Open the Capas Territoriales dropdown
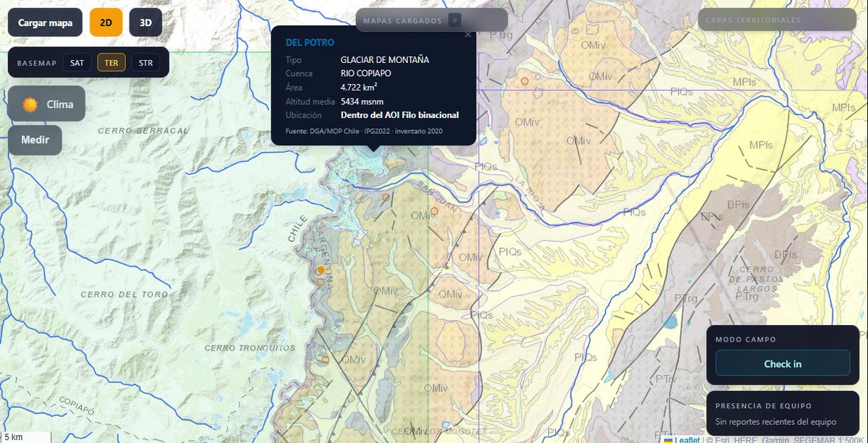 778,20
